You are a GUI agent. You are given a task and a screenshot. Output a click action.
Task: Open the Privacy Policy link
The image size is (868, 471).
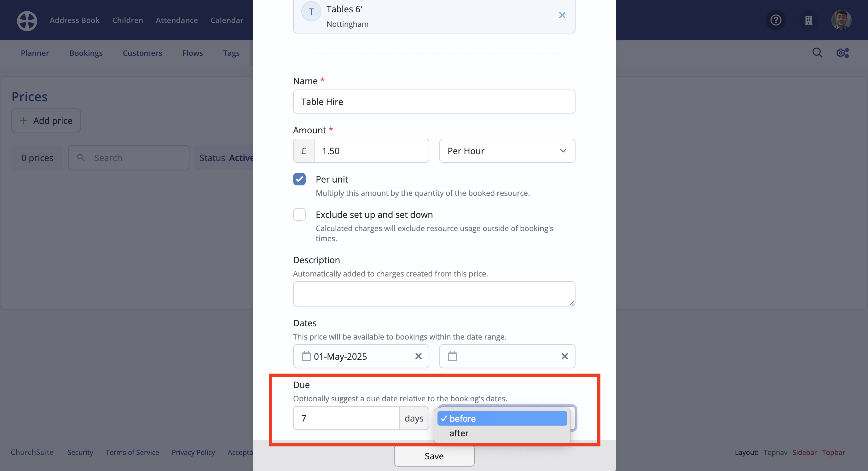pos(193,452)
